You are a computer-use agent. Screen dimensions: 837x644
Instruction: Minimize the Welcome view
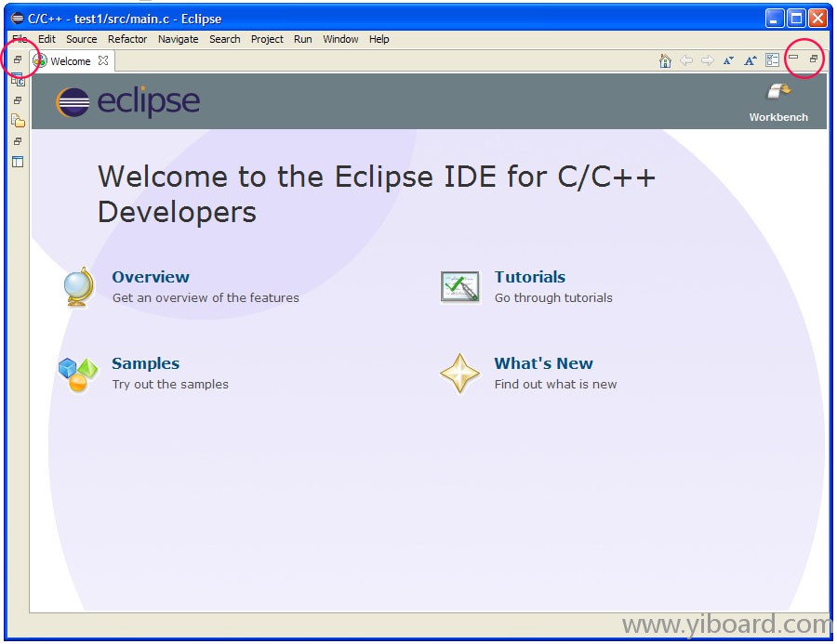click(x=794, y=57)
